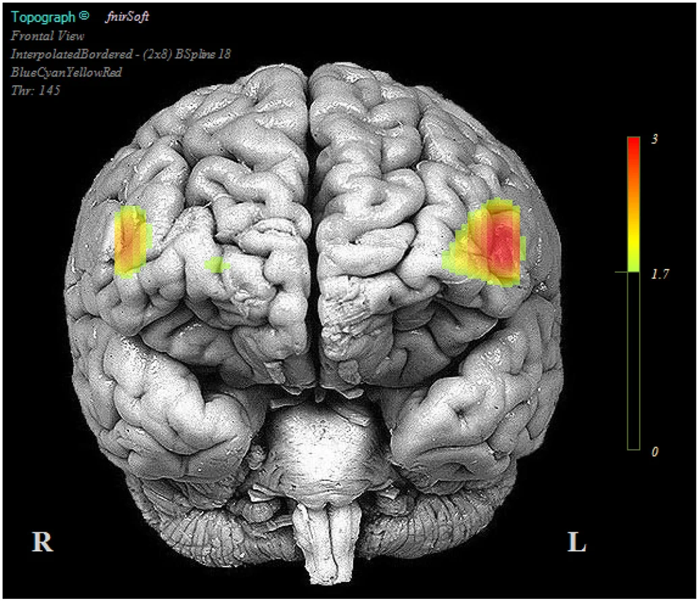This screenshot has height=601, width=700.
Task: Click the empty lower part of colorbar
Action: coord(634,361)
